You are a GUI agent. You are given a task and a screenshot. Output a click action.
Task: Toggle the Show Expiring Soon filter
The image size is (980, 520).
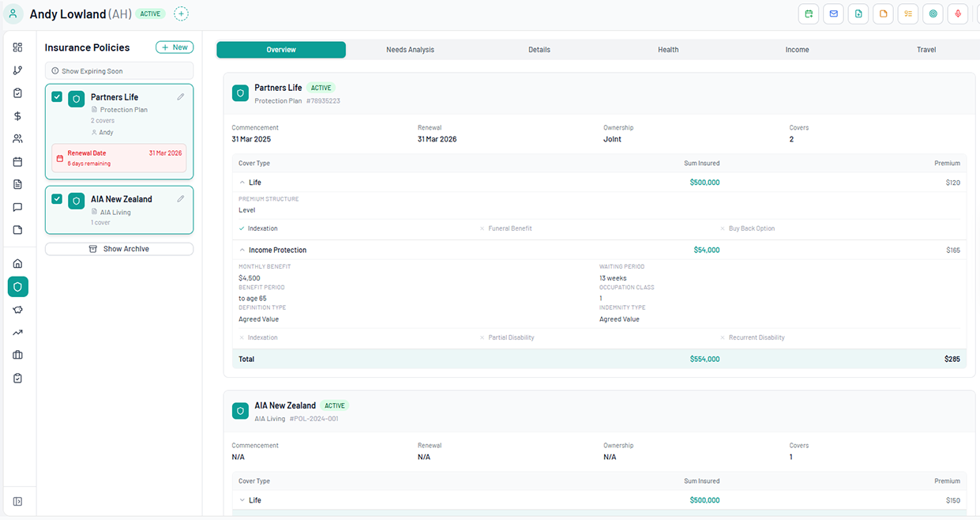[x=118, y=71]
